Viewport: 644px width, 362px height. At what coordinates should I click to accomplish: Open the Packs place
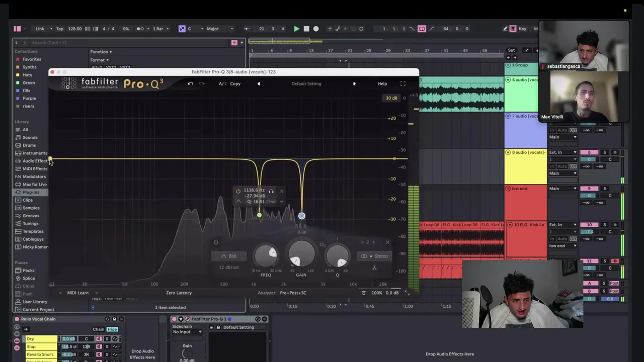[28, 270]
